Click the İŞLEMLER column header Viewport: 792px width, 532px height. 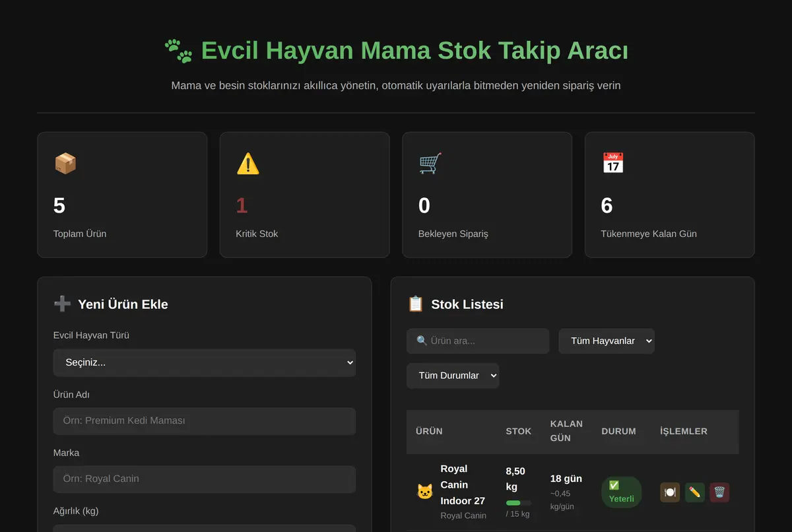(684, 431)
